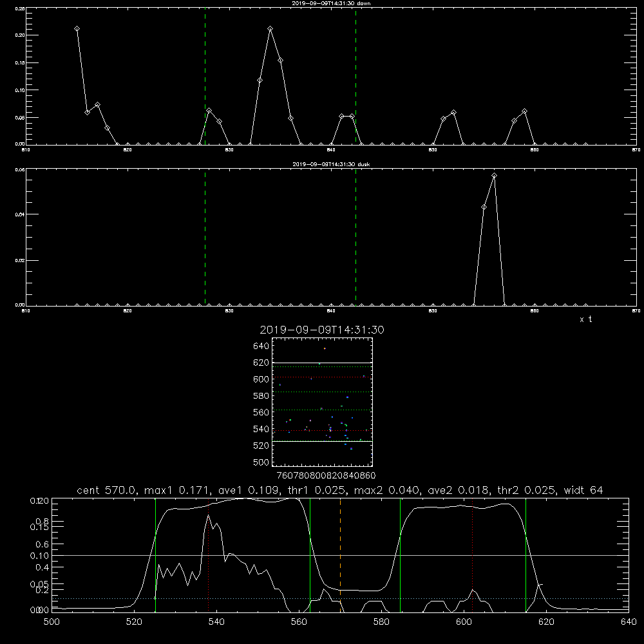Click the 580 x-axis label of bottom plot
644x644 pixels.
click(381, 622)
